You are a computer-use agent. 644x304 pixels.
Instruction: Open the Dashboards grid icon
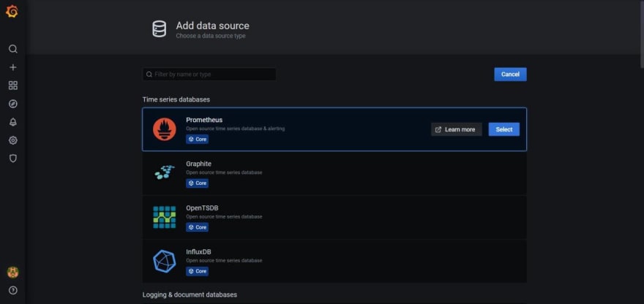pos(12,85)
